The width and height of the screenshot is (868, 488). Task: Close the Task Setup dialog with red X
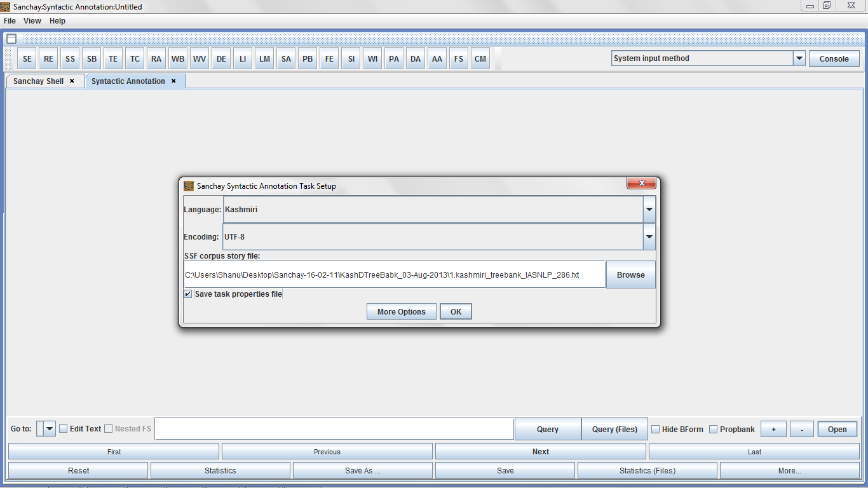pyautogui.click(x=642, y=183)
